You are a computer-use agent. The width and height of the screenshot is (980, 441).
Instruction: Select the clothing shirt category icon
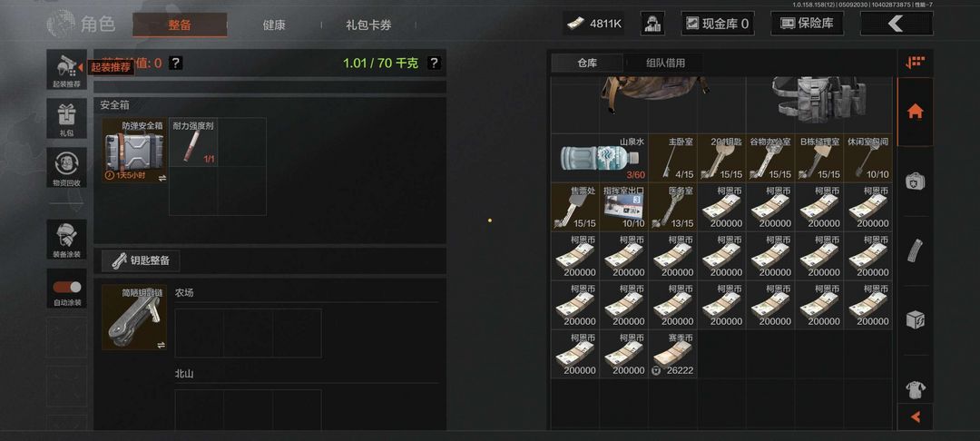[915, 390]
